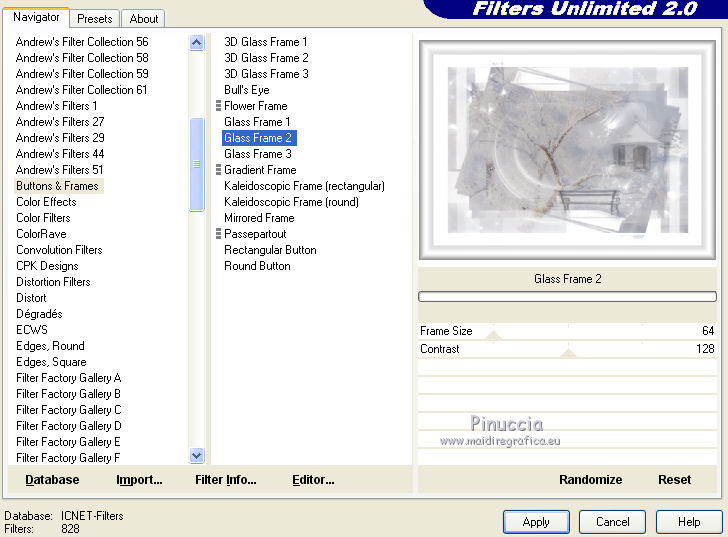Select the Distort category
This screenshot has width=728, height=537.
click(x=31, y=298)
